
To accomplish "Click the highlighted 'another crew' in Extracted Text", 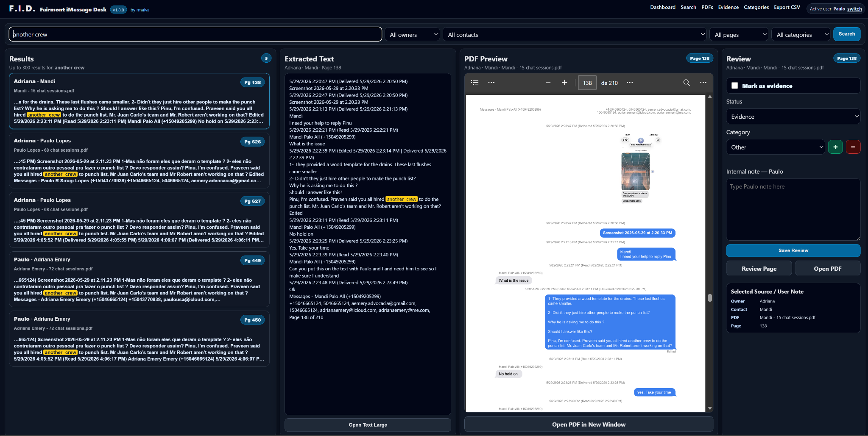I will click(x=402, y=199).
